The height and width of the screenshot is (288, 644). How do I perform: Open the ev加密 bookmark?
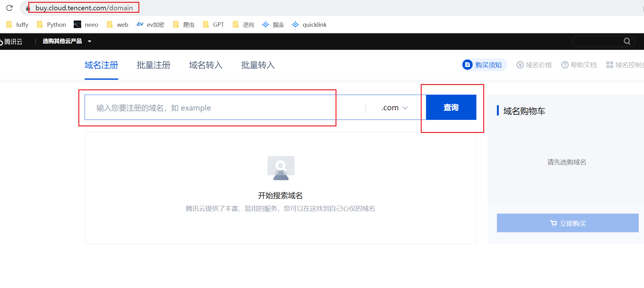[150, 25]
